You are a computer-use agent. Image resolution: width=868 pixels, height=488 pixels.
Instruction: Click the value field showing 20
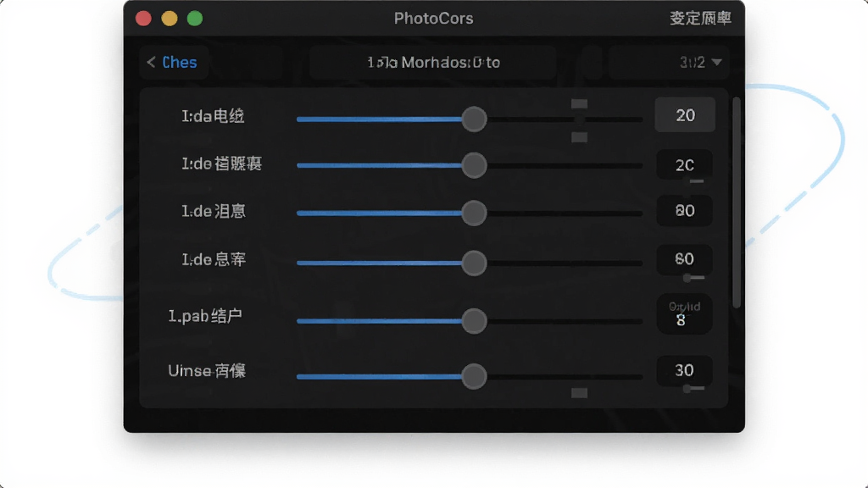coord(685,115)
